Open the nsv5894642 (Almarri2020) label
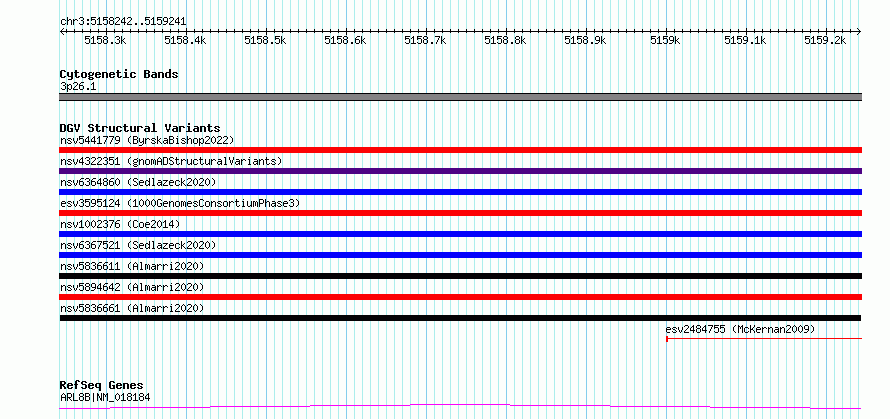 coord(132,287)
